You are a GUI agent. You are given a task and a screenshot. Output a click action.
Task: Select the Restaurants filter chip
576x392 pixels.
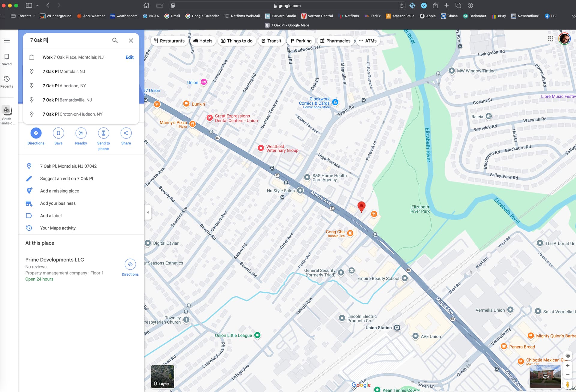(169, 41)
